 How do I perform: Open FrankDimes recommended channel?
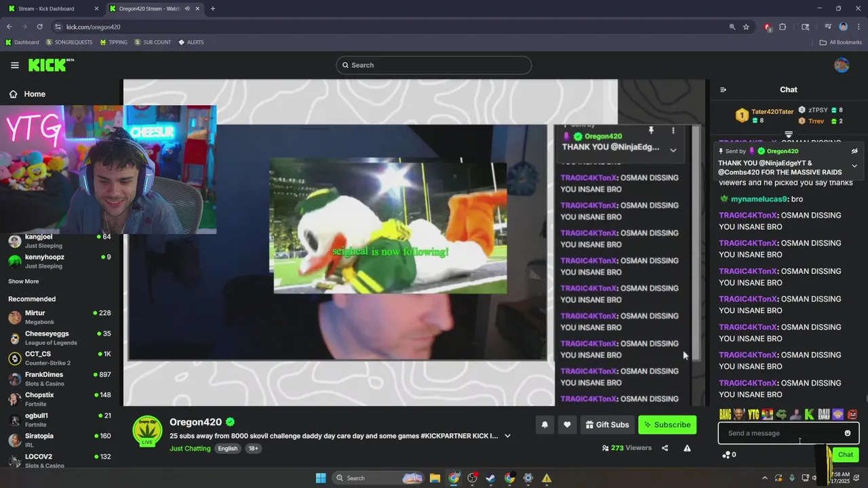pyautogui.click(x=59, y=379)
